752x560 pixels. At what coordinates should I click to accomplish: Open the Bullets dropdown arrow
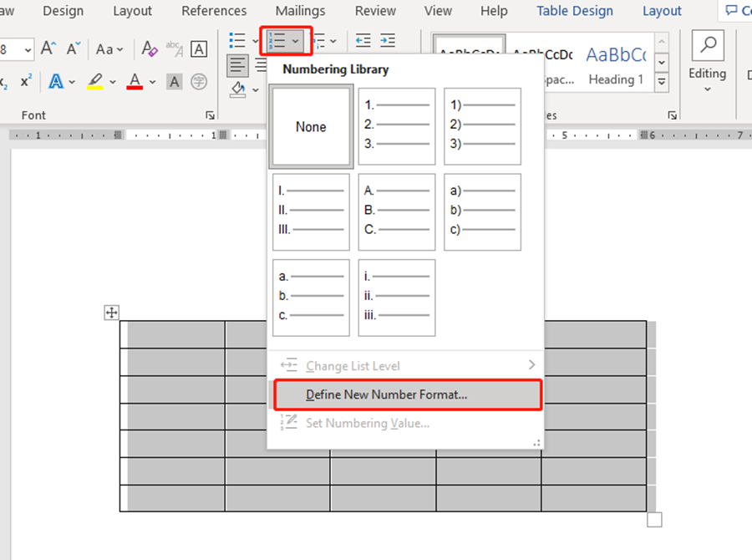pyautogui.click(x=255, y=41)
